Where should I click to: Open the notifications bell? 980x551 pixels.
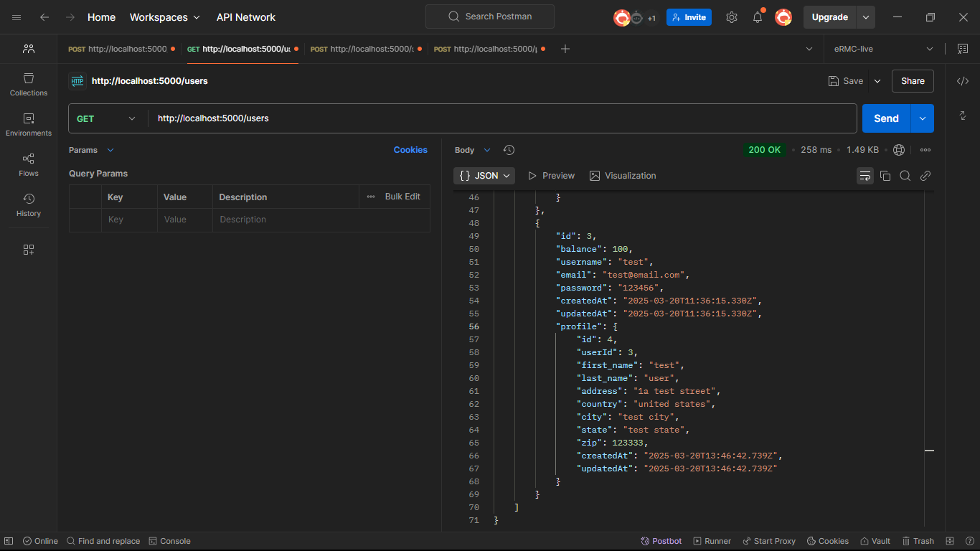click(758, 17)
